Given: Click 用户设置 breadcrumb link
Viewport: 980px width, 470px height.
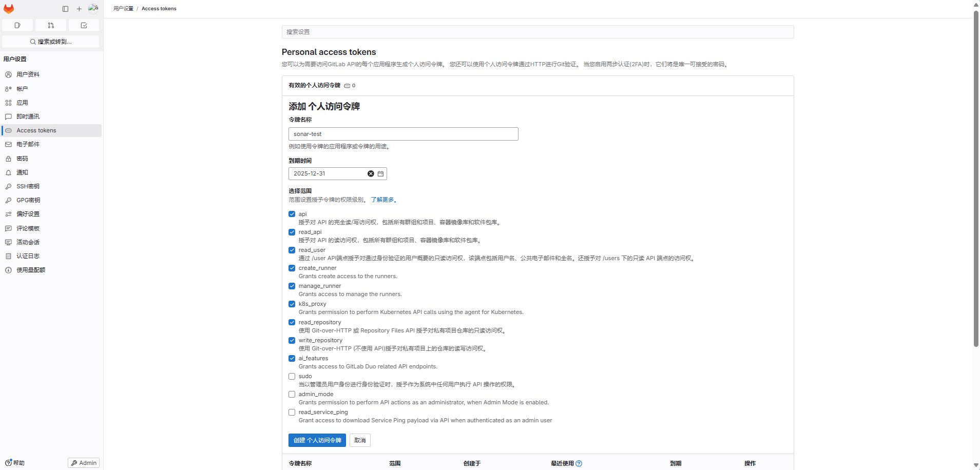Looking at the screenshot, I should tap(123, 9).
